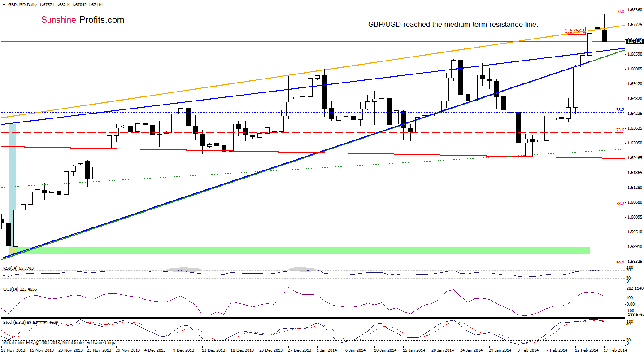The width and height of the screenshot is (644, 354).
Task: Click the red 0.0 Fibonacci level label
Action: click(621, 11)
